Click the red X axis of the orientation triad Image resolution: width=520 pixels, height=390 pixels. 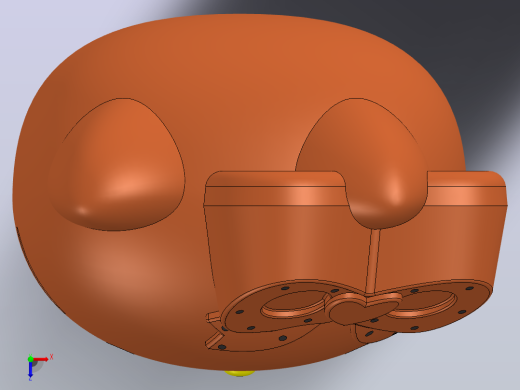40,359
